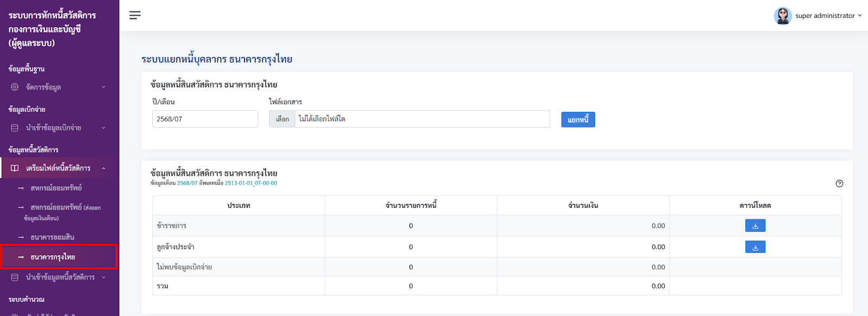Image resolution: width=868 pixels, height=316 pixels.
Task: Expand the นำเข้าข้อมูลหนี้สวัสดิการ chevron
Action: [104, 277]
